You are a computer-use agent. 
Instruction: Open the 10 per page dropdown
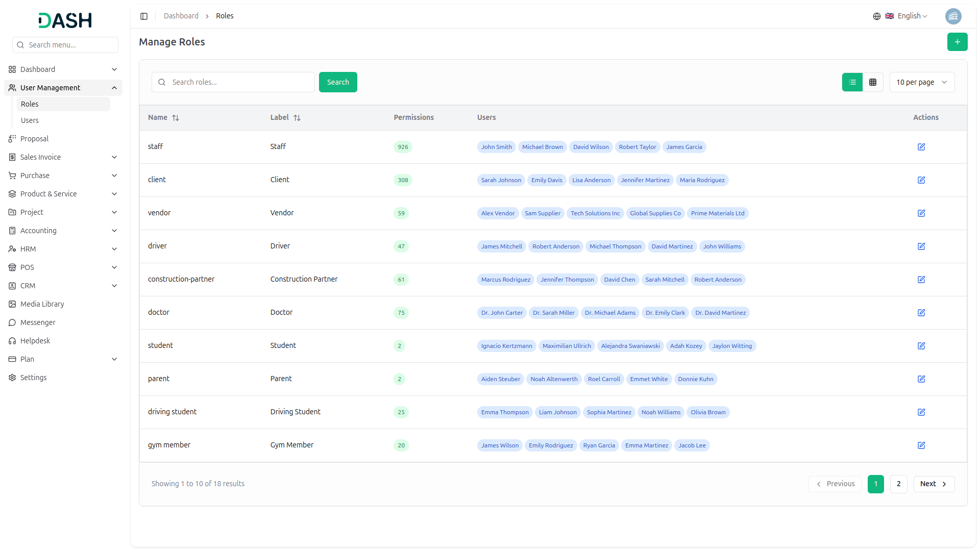tap(922, 82)
